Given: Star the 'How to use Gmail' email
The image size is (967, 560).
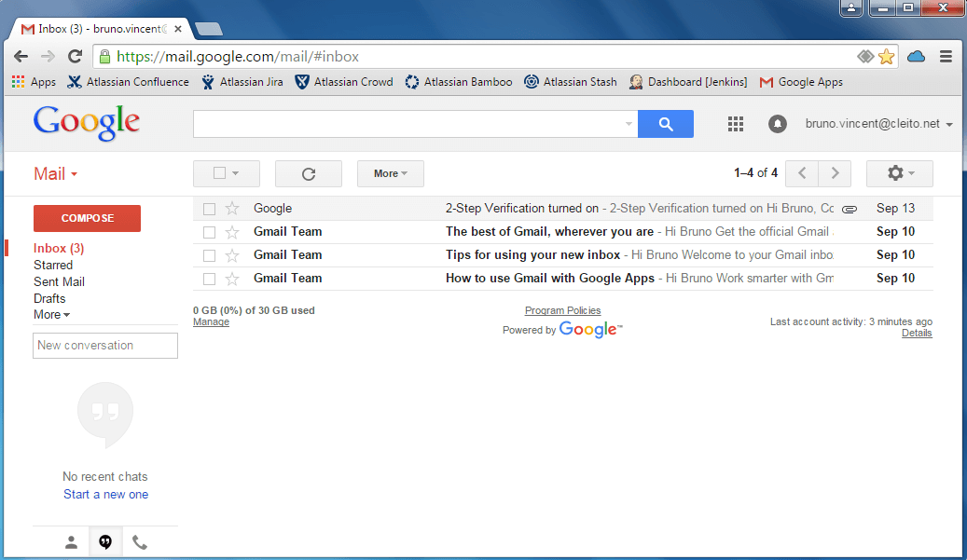Looking at the screenshot, I should click(232, 280).
